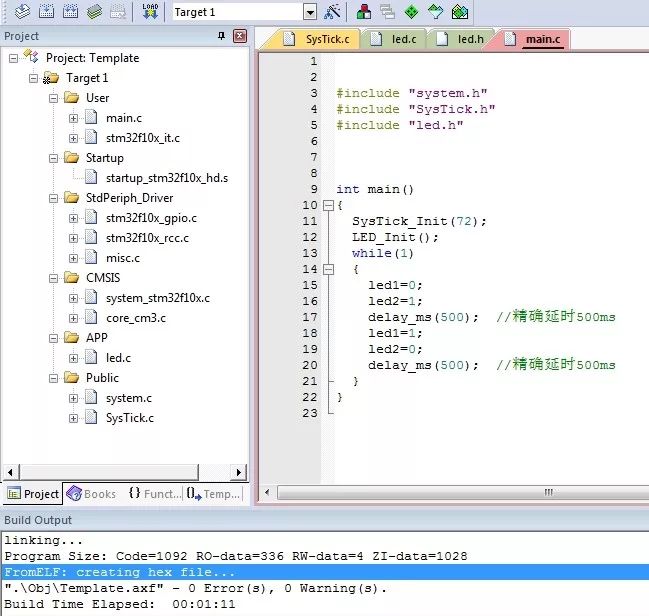
Task: Click the Translate current file toolbar icon
Action: tap(22, 12)
